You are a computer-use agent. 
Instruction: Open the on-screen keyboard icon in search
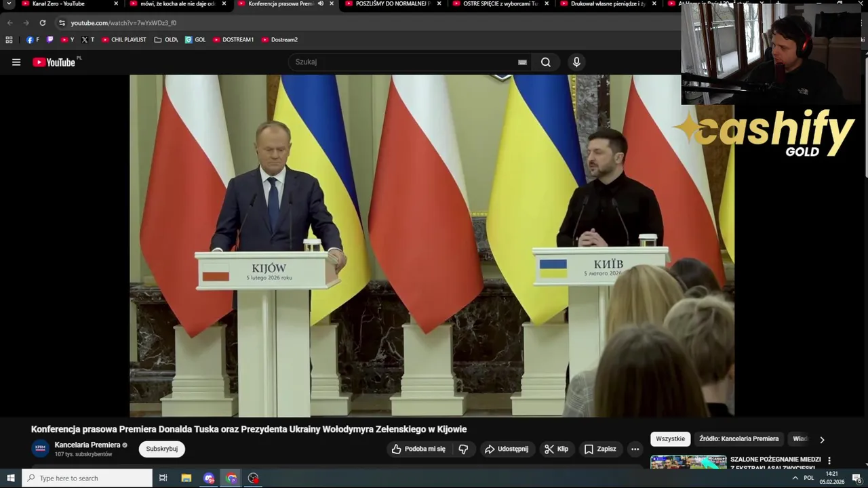[x=522, y=62]
